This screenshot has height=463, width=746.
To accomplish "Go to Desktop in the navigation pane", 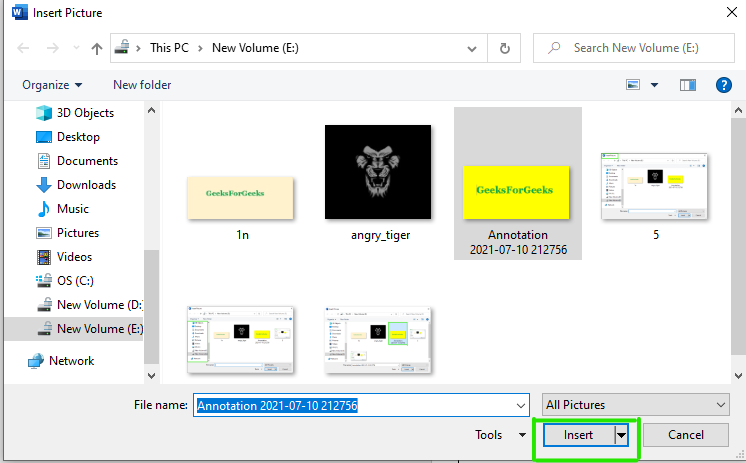I will (x=68, y=137).
